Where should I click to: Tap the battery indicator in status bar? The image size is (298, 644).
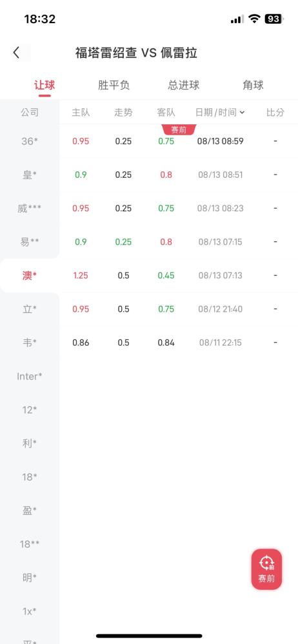274,19
